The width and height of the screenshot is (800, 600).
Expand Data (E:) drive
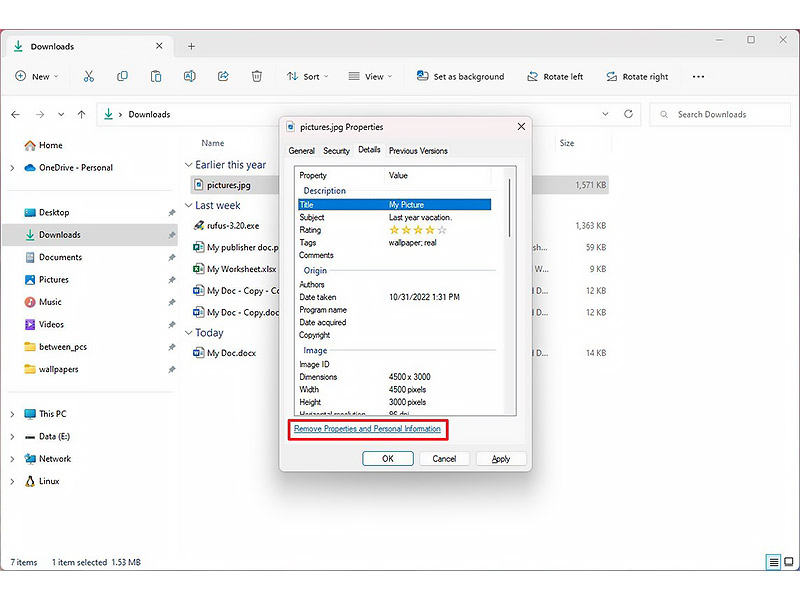coord(12,437)
